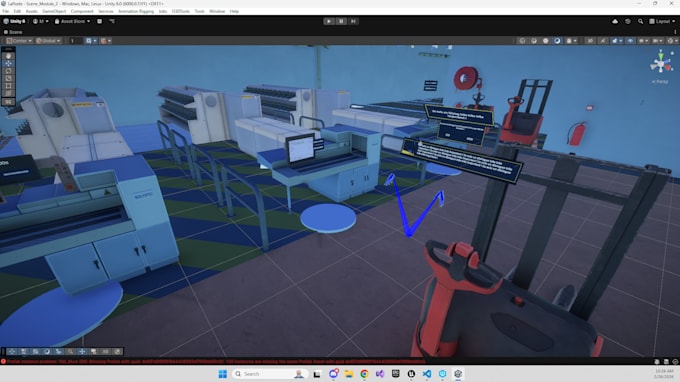Viewport: 680px width, 382px height.
Task: Toggle scene lighting button
Action: pos(603,41)
